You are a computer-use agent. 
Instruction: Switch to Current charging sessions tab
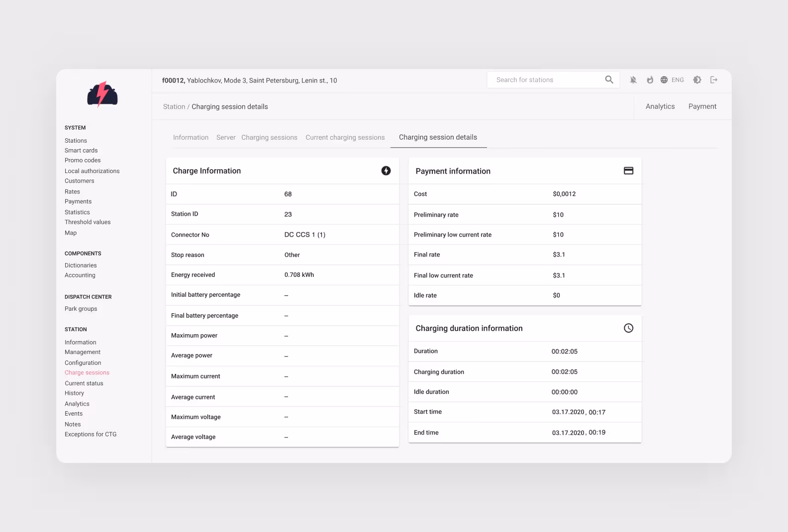(345, 137)
